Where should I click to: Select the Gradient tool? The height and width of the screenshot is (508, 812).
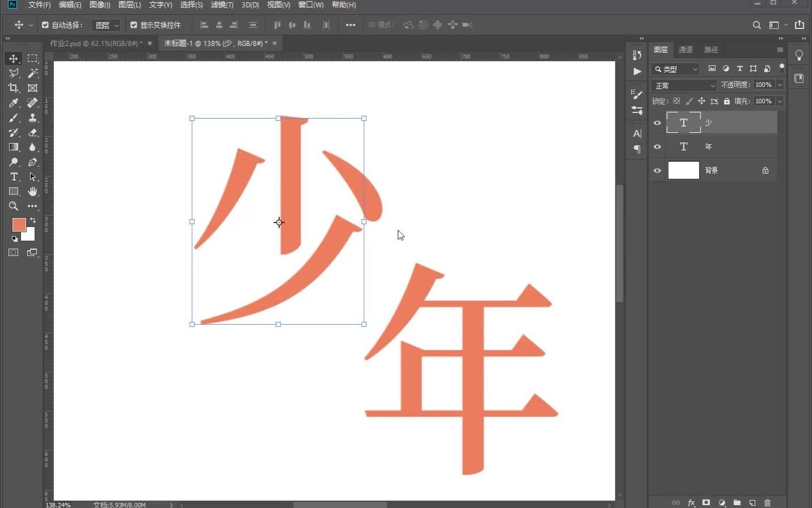pos(14,147)
